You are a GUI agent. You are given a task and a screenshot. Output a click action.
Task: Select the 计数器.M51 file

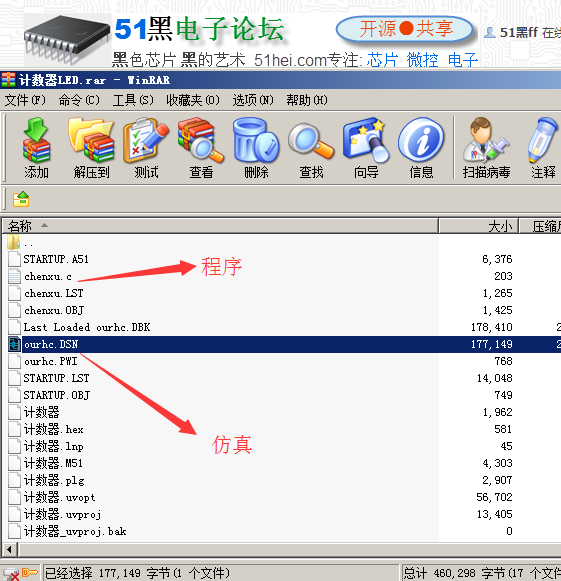53,464
